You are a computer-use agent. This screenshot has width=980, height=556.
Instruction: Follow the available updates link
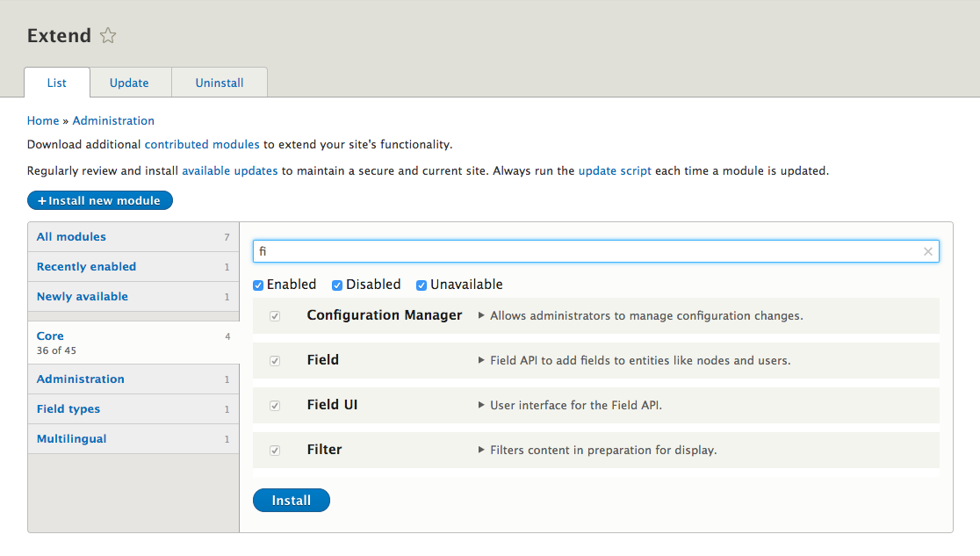(230, 170)
